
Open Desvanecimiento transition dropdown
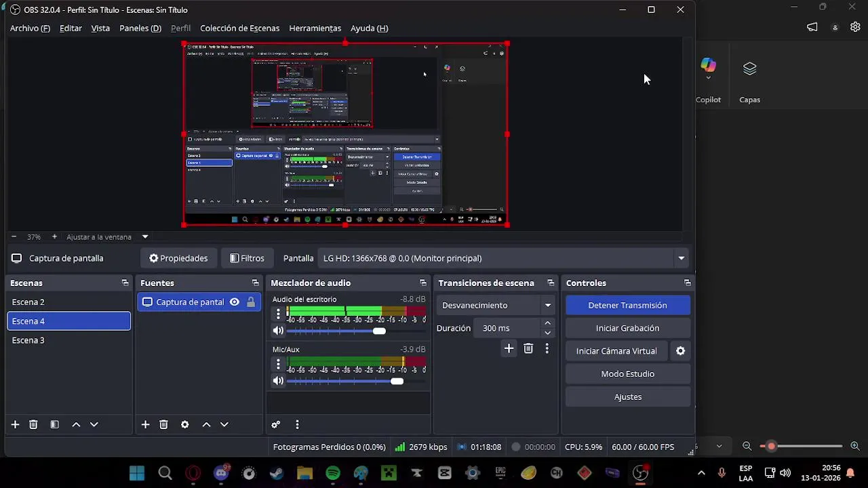point(496,305)
